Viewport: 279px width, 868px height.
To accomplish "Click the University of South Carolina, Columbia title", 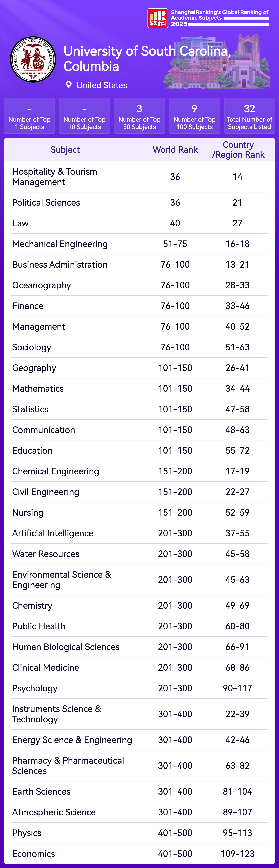I will click(147, 59).
